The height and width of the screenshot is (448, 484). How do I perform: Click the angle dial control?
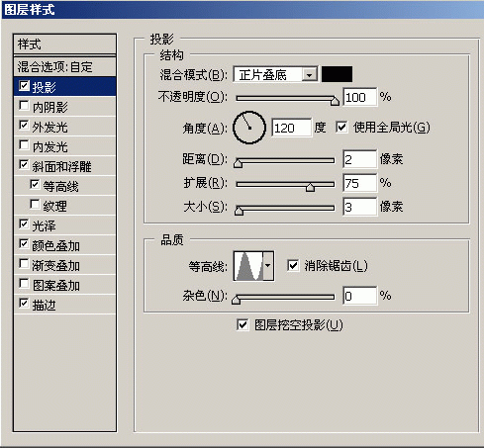pyautogui.click(x=249, y=128)
